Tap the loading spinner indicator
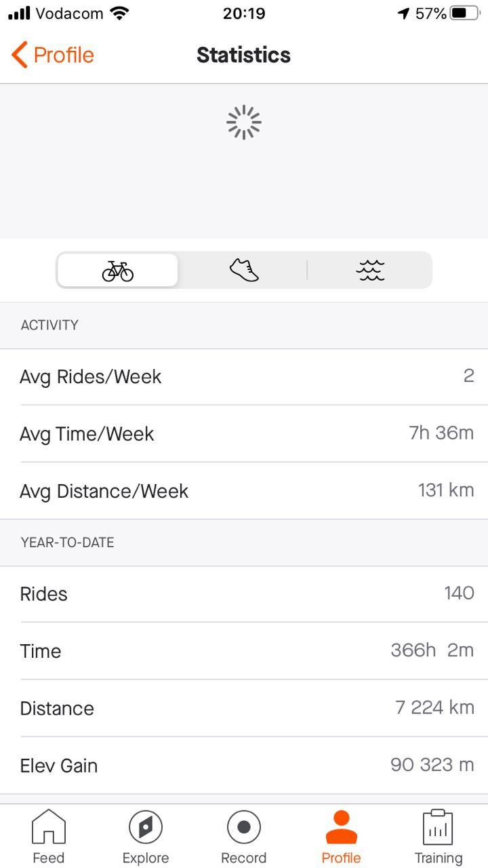This screenshot has height=868, width=488. pos(244,123)
